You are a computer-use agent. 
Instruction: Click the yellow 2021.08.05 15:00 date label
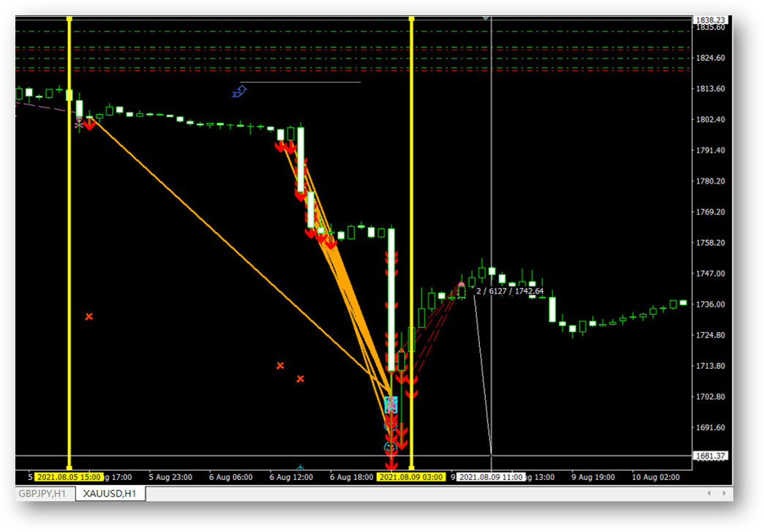pyautogui.click(x=69, y=477)
